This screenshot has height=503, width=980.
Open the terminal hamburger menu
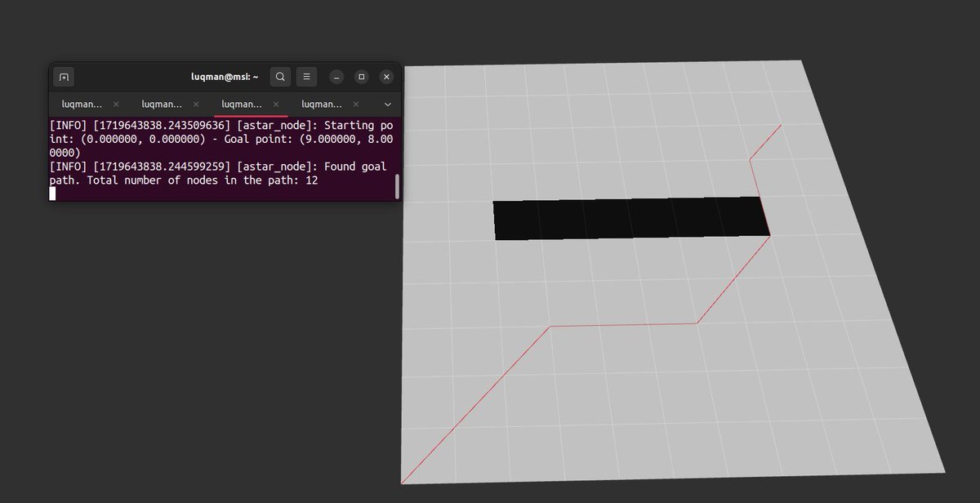pos(306,77)
